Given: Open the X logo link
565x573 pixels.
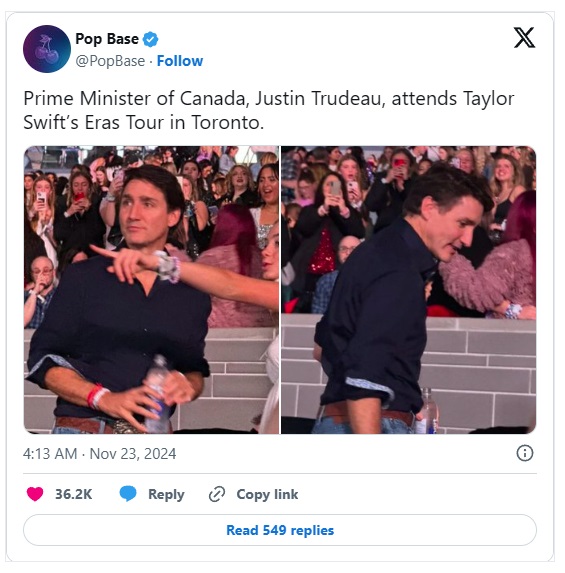Looking at the screenshot, I should (x=524, y=37).
